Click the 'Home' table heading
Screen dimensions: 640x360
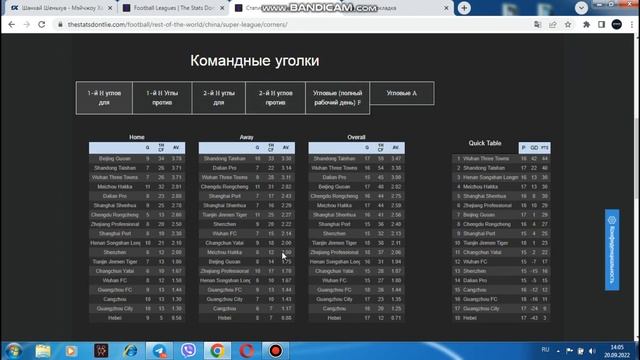click(137, 137)
